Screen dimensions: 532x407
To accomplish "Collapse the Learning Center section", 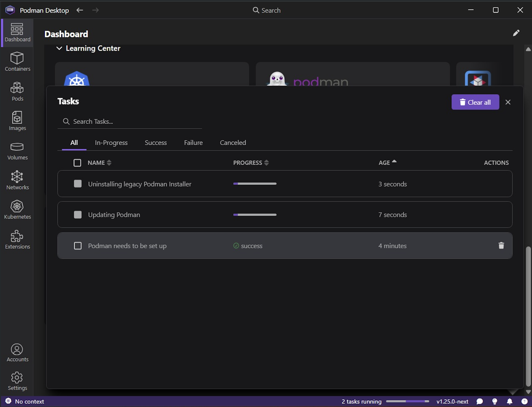I will pyautogui.click(x=59, y=48).
